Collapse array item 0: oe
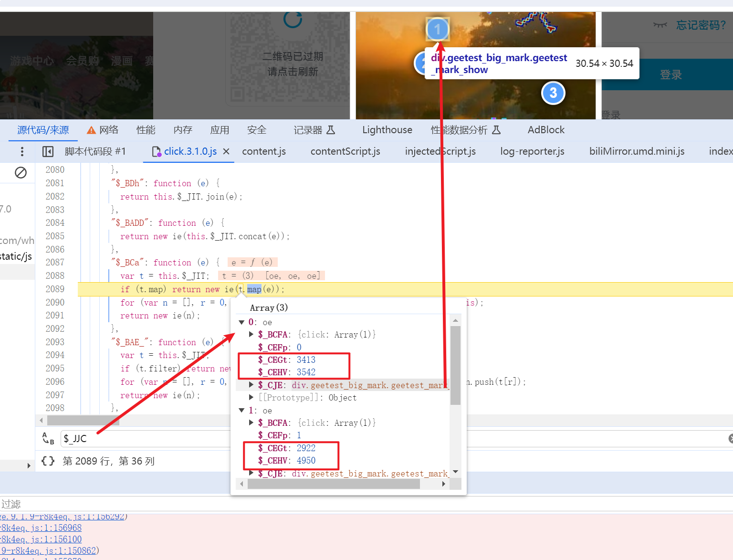 [x=242, y=322]
